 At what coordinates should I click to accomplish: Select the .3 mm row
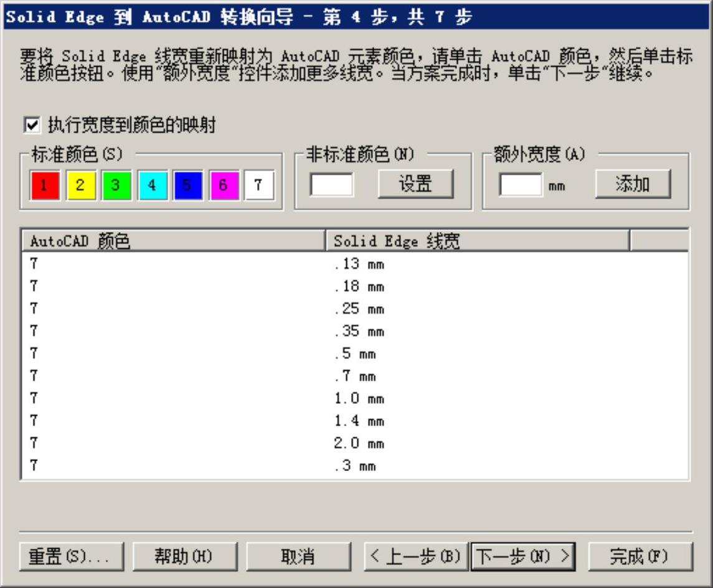coord(355,465)
